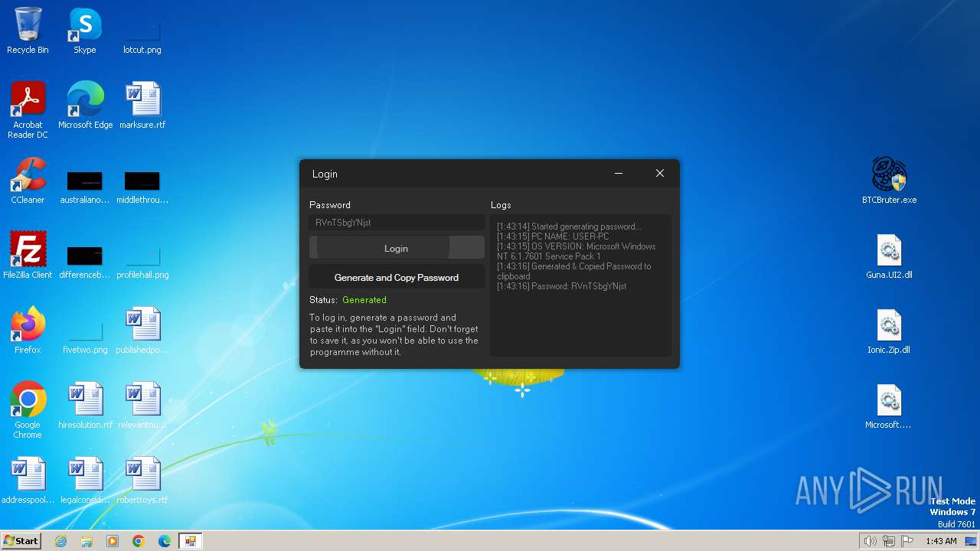The image size is (980, 551).
Task: Open Chrome from the taskbar
Action: (139, 541)
